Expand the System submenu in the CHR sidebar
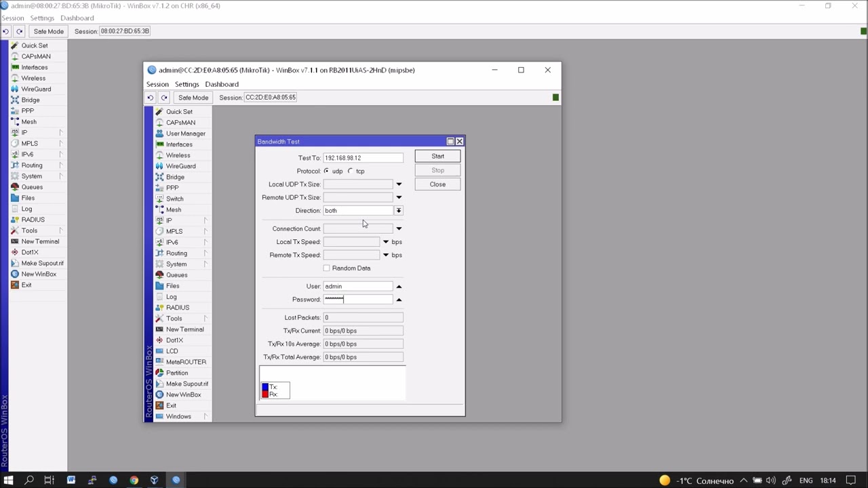Screen dimensions: 868x488 pyautogui.click(x=60, y=176)
